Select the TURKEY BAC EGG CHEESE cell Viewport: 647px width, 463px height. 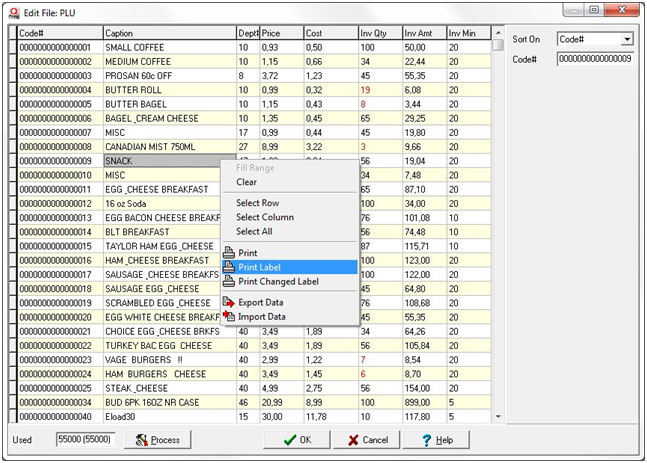pos(170,345)
